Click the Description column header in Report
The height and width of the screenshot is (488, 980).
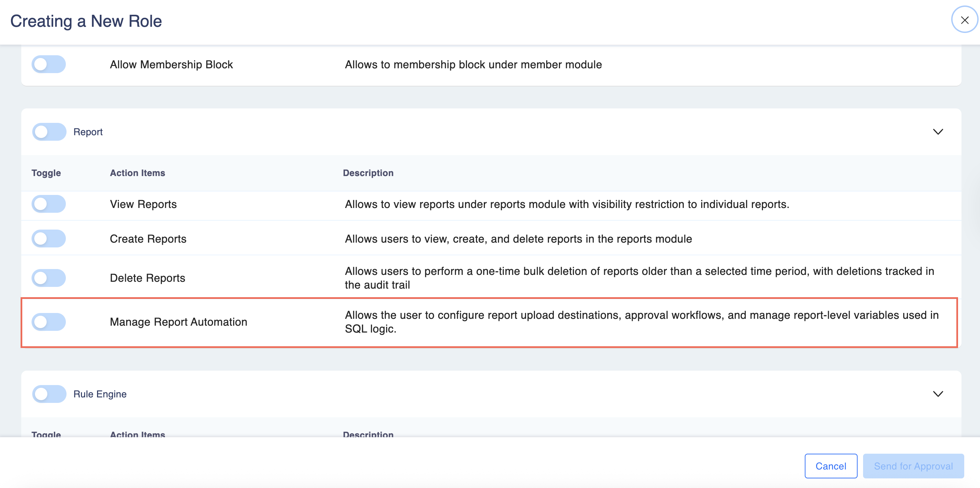click(x=368, y=173)
